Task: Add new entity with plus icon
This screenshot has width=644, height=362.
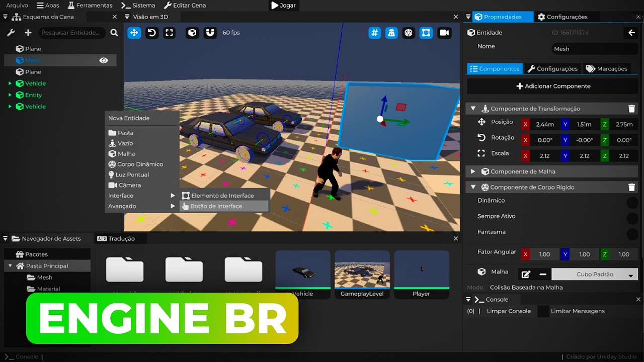Action: tap(28, 33)
